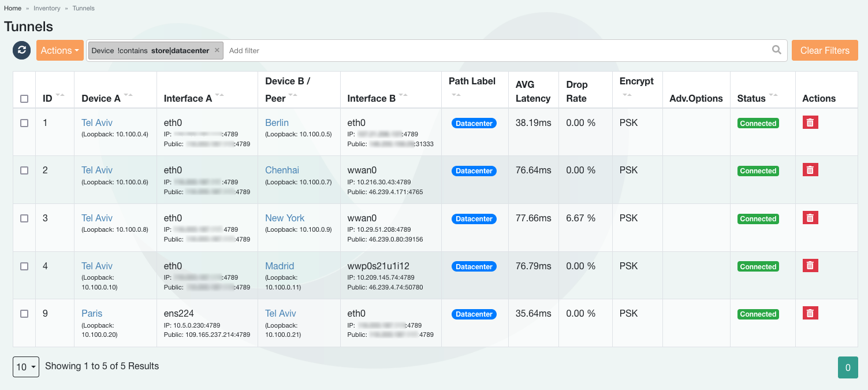Sort table by ID column arrows

60,95
